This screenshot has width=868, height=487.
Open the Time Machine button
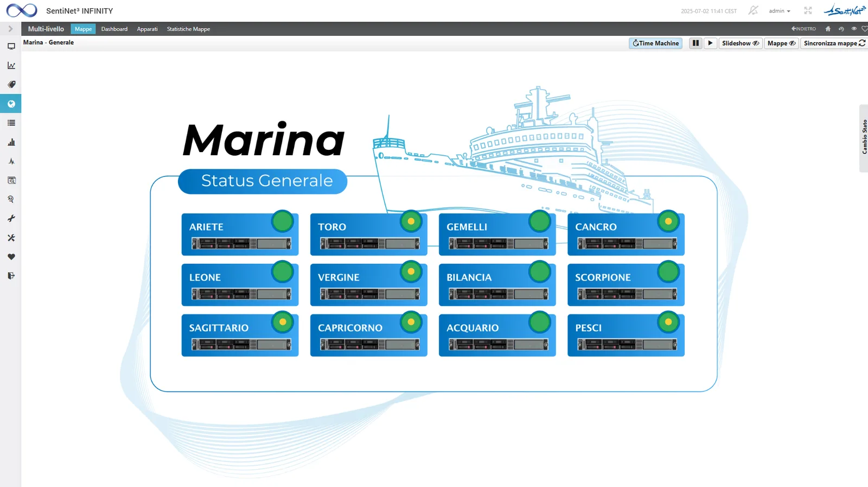tap(655, 43)
